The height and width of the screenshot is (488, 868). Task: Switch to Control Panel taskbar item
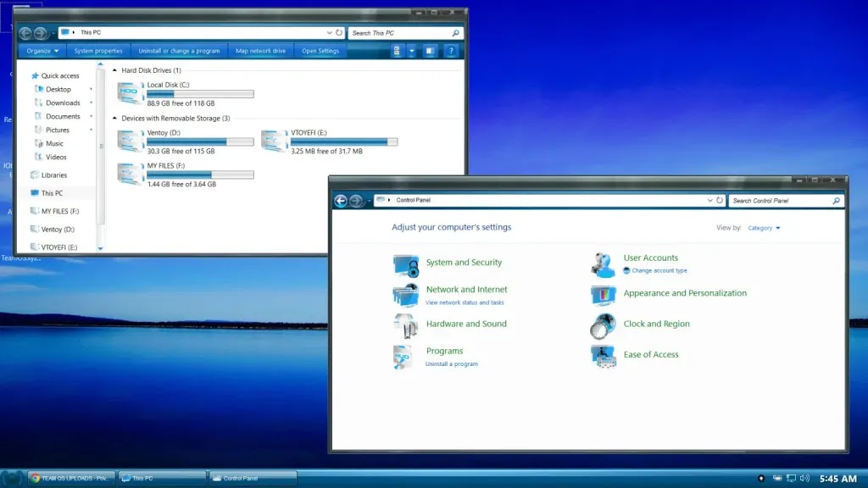pyautogui.click(x=253, y=478)
